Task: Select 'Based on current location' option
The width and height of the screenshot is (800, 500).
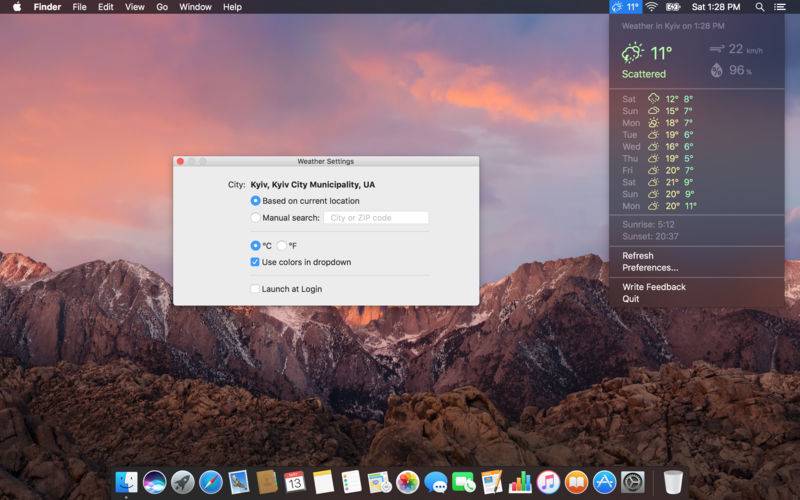Action: (256, 201)
